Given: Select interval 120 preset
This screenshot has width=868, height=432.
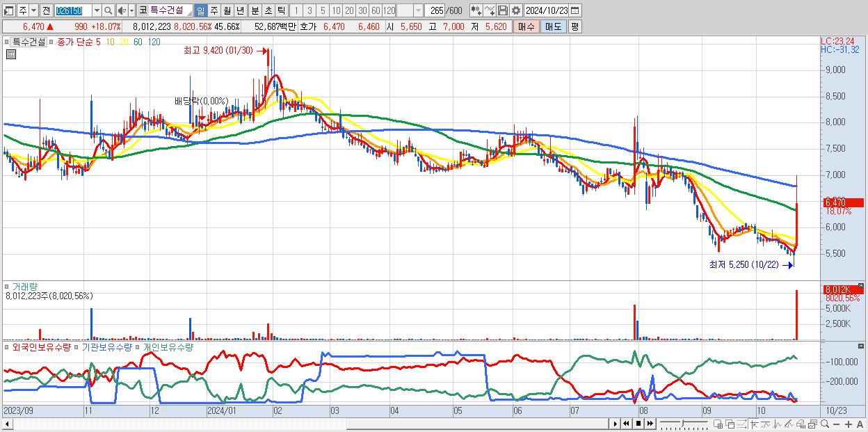Looking at the screenshot, I should coord(389,10).
